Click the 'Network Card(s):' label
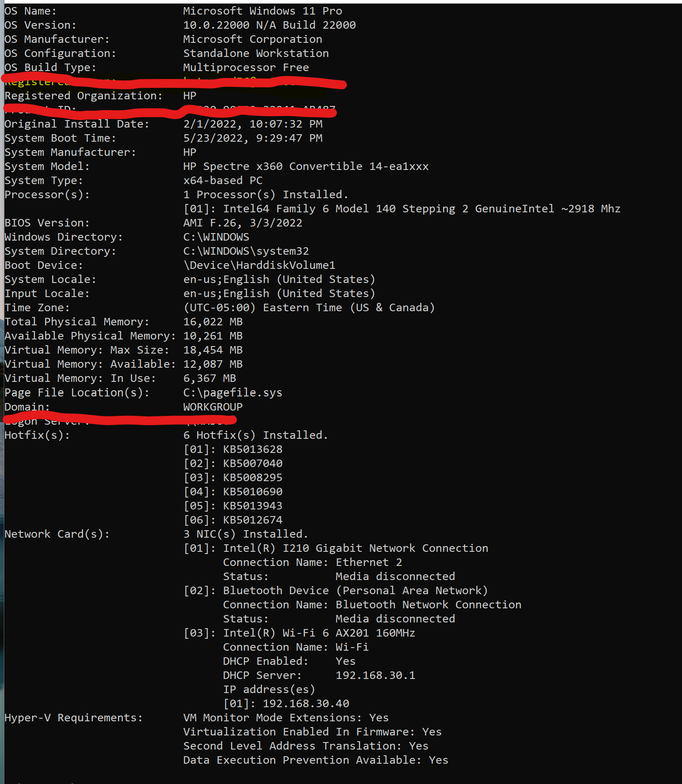Screen dimensions: 682x784 (57, 534)
